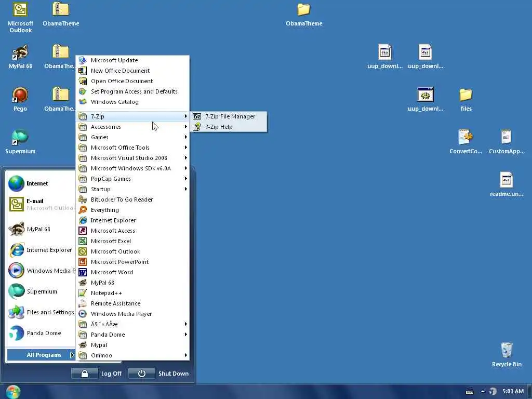The image size is (532, 399).
Task: Click the Windows Start orb
Action: pyautogui.click(x=13, y=392)
